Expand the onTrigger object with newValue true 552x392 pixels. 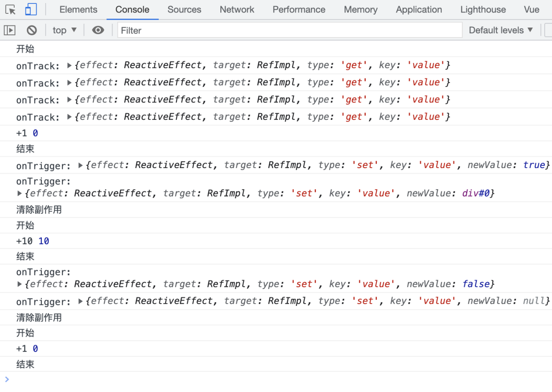81,165
